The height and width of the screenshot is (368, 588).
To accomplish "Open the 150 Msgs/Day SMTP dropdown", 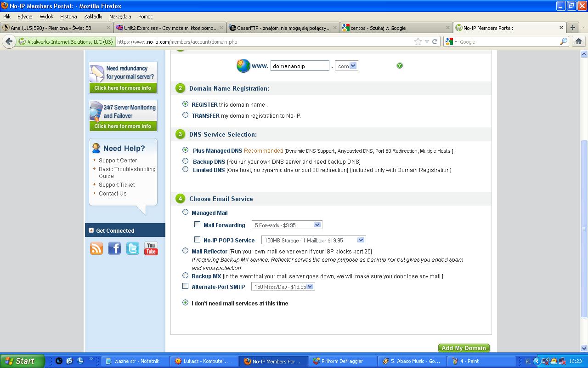I will click(x=283, y=287).
